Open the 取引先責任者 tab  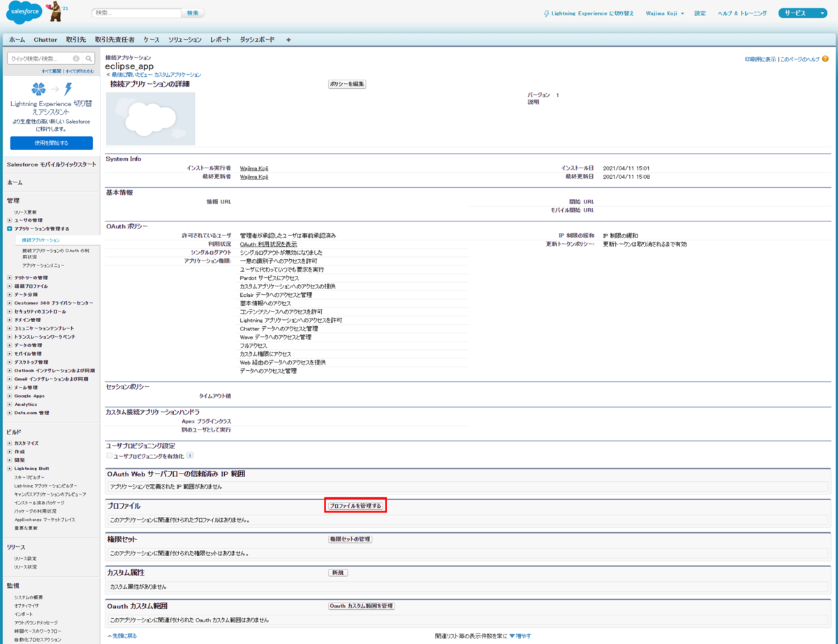115,40
